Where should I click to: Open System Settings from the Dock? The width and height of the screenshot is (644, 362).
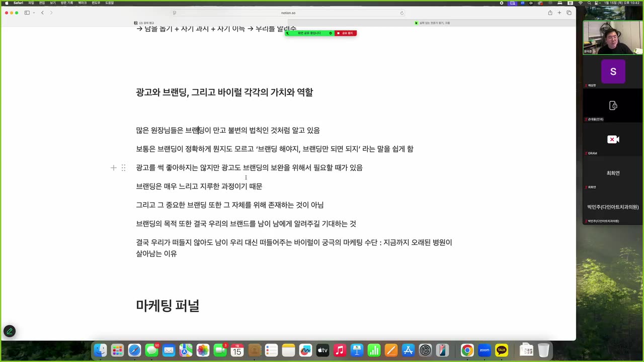coord(425,350)
